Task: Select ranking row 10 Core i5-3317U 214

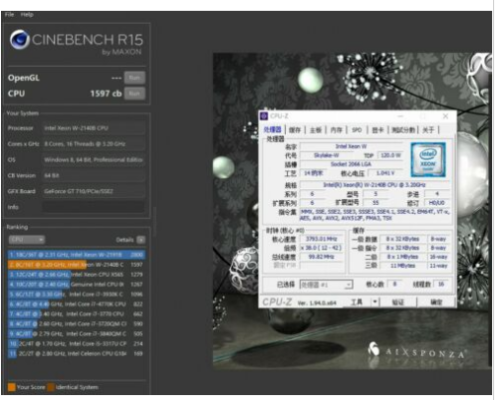Action: tap(76, 344)
